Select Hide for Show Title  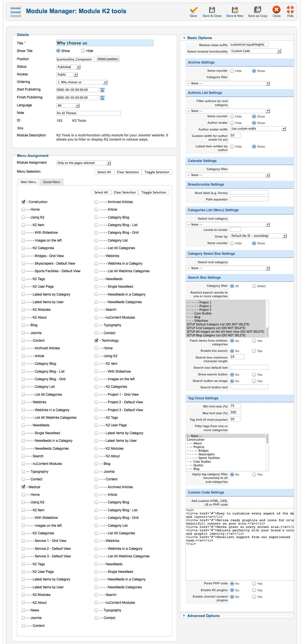tap(83, 51)
